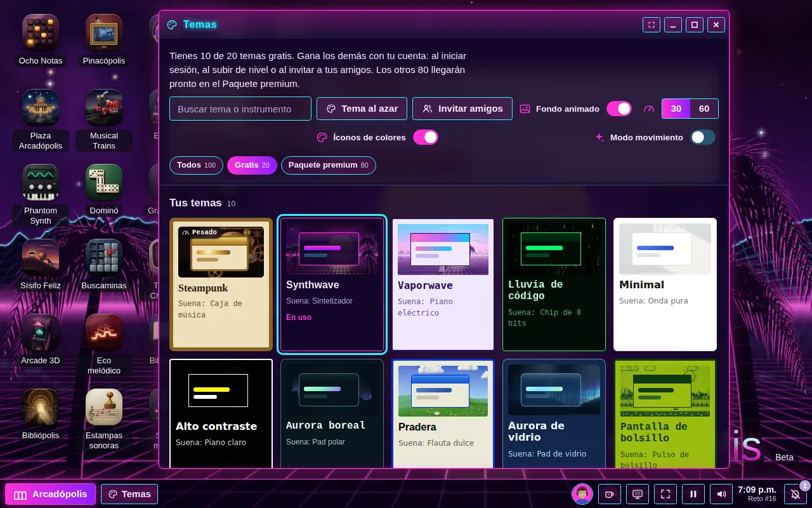812x508 pixels.
Task: Click the Tema al azar button
Action: [362, 109]
